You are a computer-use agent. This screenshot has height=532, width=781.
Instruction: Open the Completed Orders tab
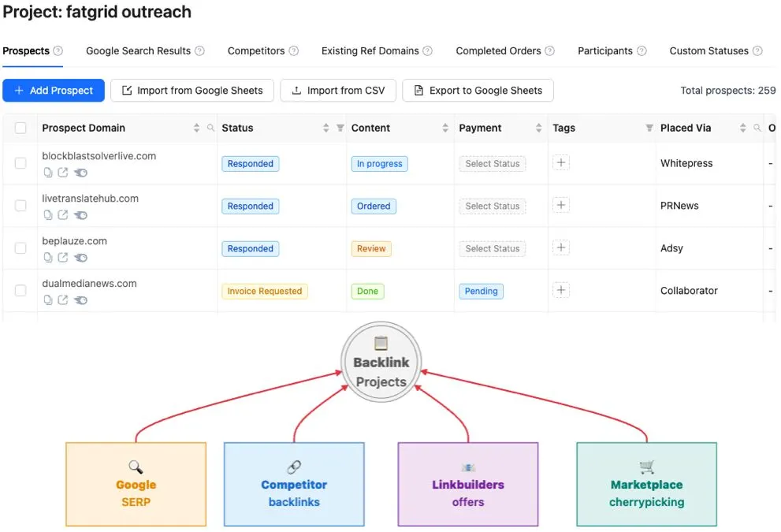click(x=498, y=51)
